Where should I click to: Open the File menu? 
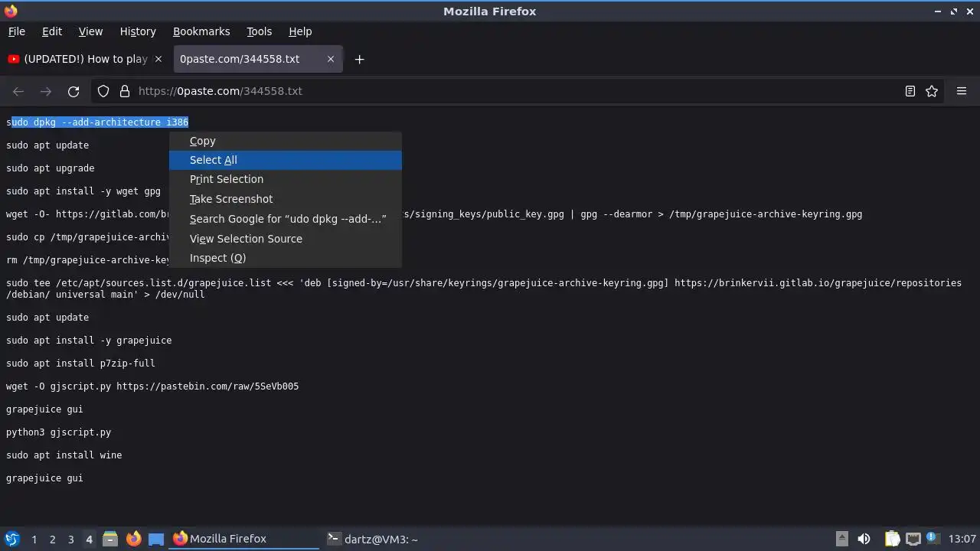17,31
